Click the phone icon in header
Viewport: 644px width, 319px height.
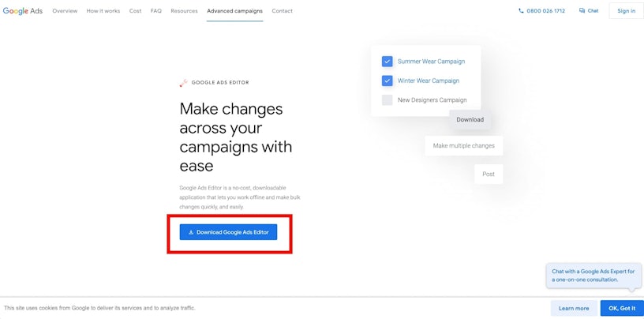click(521, 11)
